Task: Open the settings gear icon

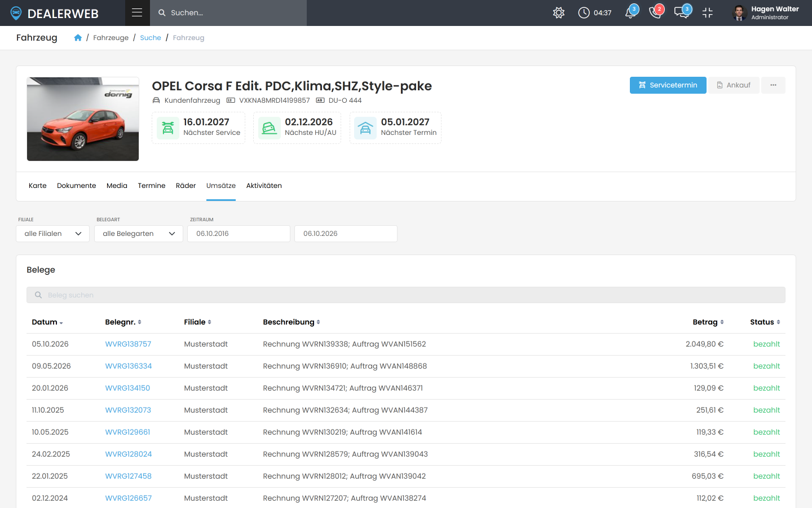Action: pos(559,12)
